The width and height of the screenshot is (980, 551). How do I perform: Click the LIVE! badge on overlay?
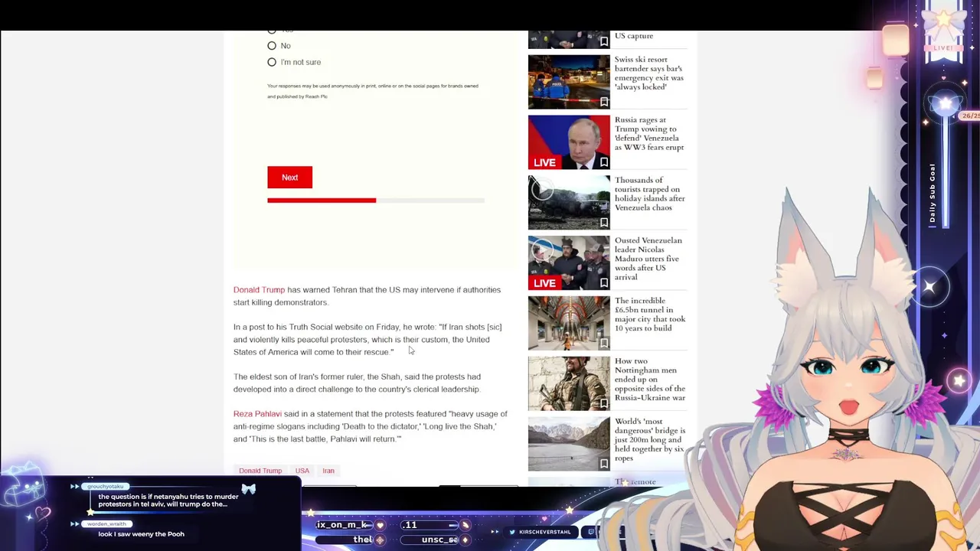[943, 48]
